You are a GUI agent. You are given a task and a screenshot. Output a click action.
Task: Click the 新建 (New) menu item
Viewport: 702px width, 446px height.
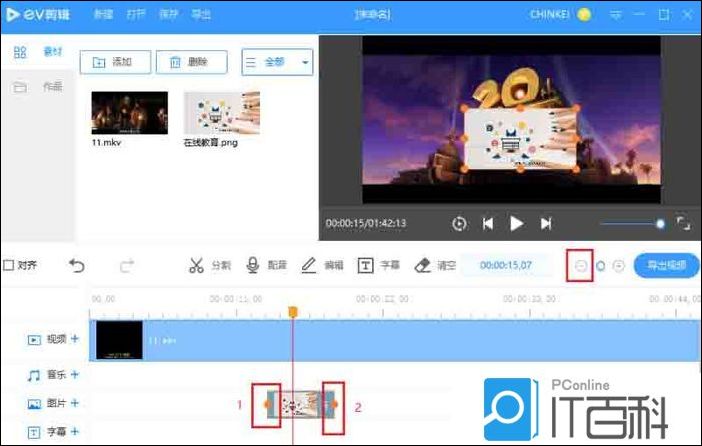pos(103,14)
